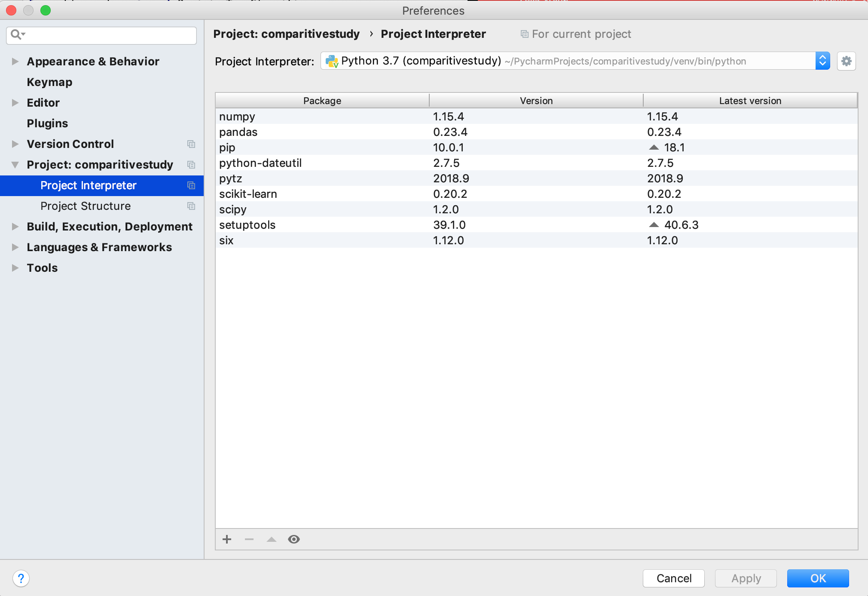This screenshot has width=868, height=596.
Task: Click Project Interpreter breadcrumb
Action: click(433, 34)
